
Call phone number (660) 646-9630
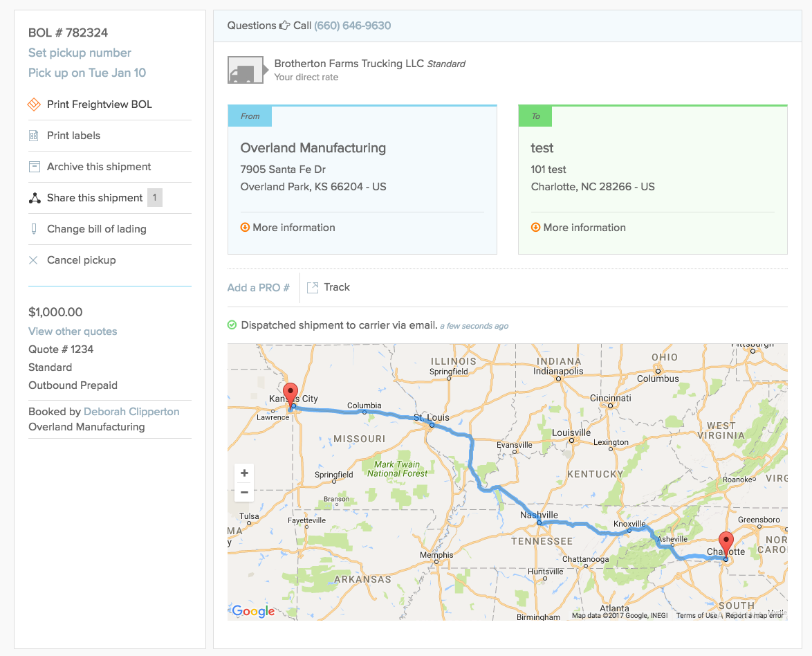point(352,26)
